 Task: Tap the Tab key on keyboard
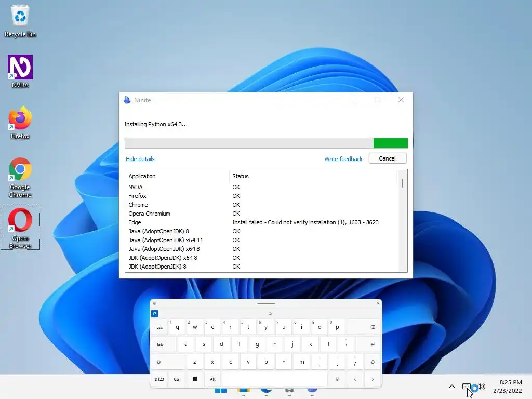[164, 344]
